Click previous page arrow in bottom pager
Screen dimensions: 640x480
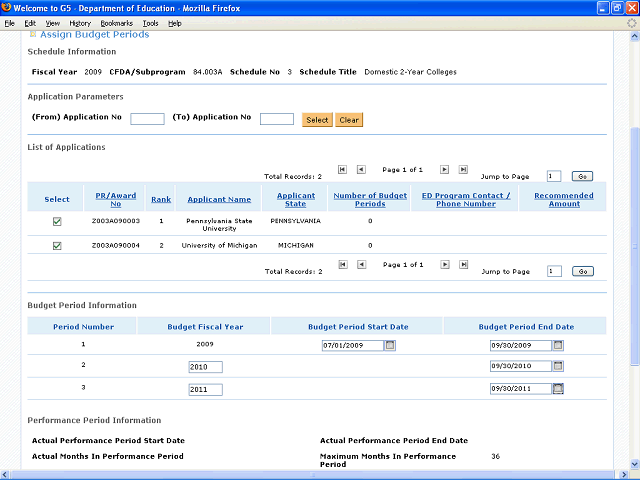(361, 265)
